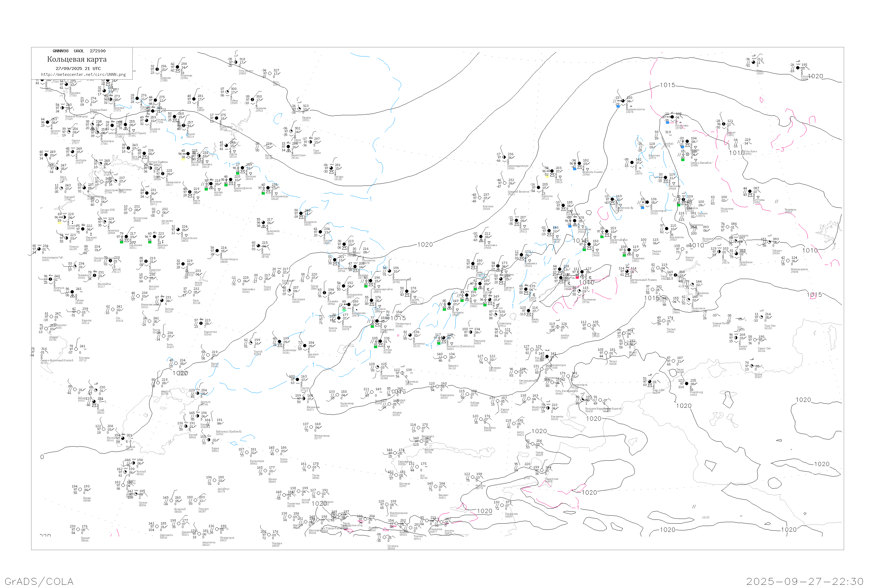Click the Байкит station half-filled circle
Viewport: 882px width, 588px height.
point(724,124)
